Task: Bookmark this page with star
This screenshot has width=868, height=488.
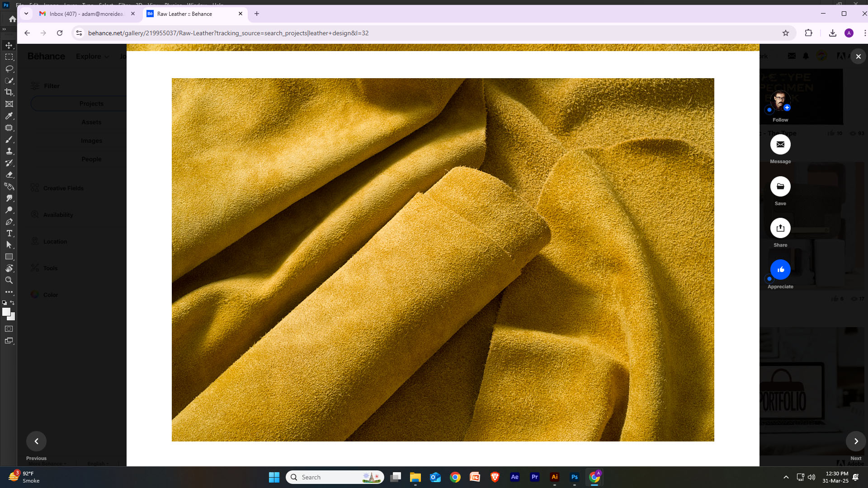Action: [x=786, y=33]
